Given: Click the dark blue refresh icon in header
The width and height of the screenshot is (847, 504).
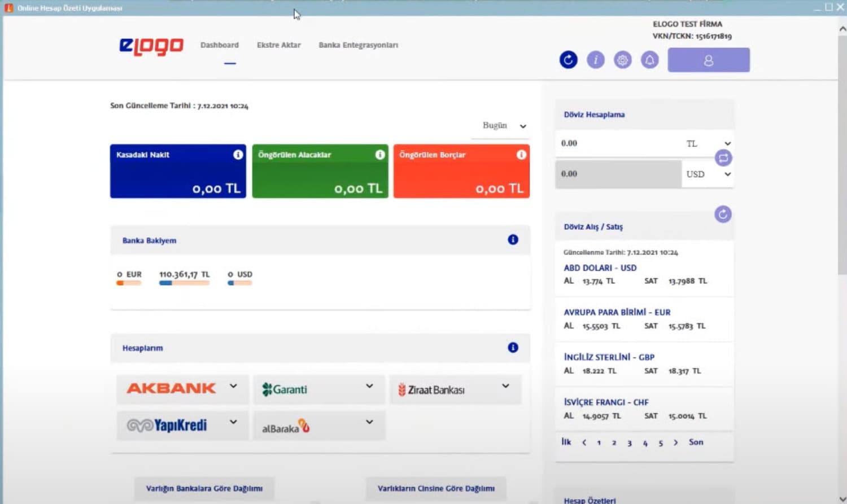Looking at the screenshot, I should 568,60.
